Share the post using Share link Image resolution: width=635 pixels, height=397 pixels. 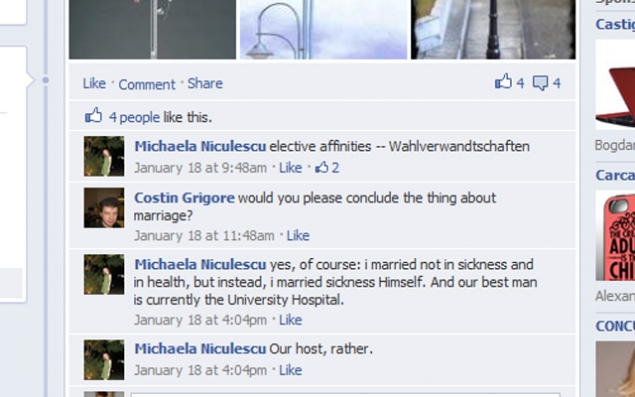click(205, 83)
